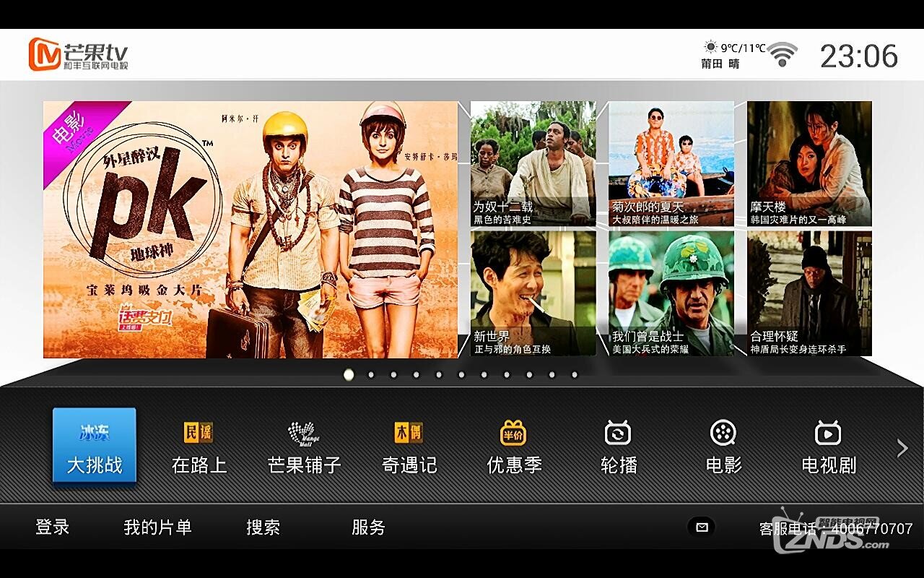The width and height of the screenshot is (924, 578).
Task: Open the 菊次郎的夏天 movie thumbnail
Action: [x=671, y=164]
